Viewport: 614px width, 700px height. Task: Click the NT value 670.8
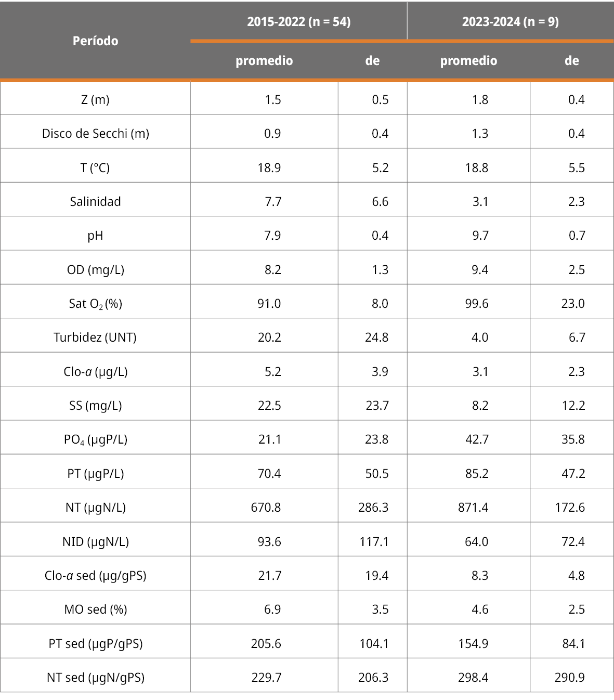click(266, 508)
